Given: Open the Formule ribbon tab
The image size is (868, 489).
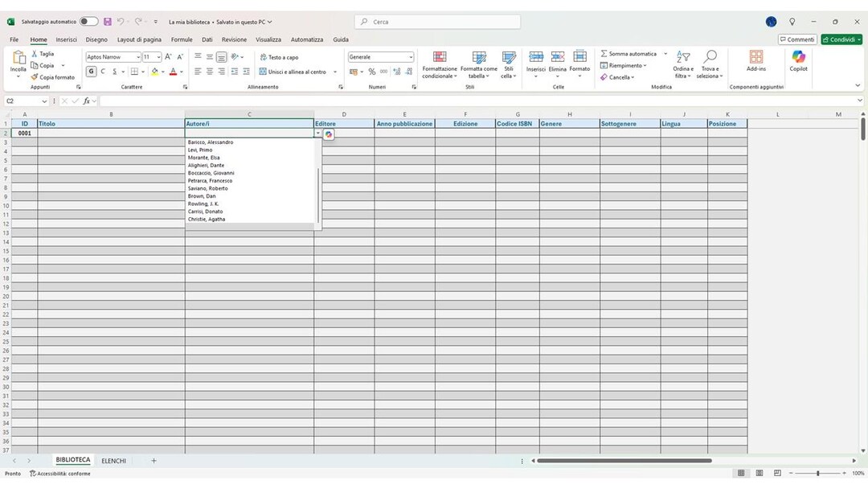Looking at the screenshot, I should 182,39.
